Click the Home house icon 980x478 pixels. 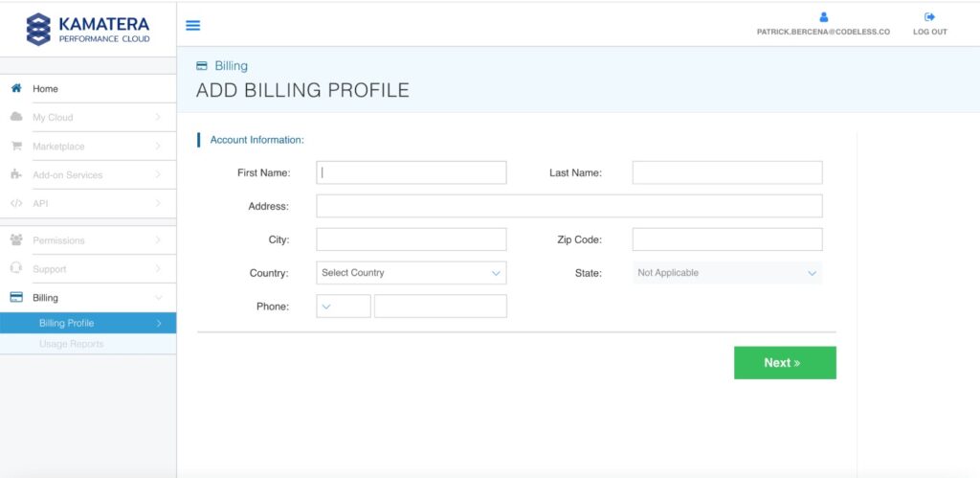tap(16, 88)
